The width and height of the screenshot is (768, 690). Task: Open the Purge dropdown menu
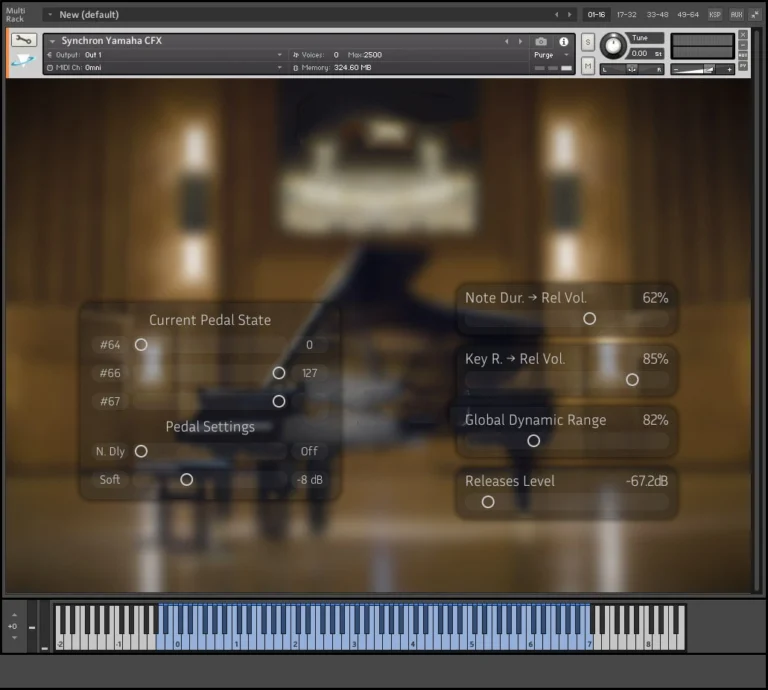pos(552,55)
